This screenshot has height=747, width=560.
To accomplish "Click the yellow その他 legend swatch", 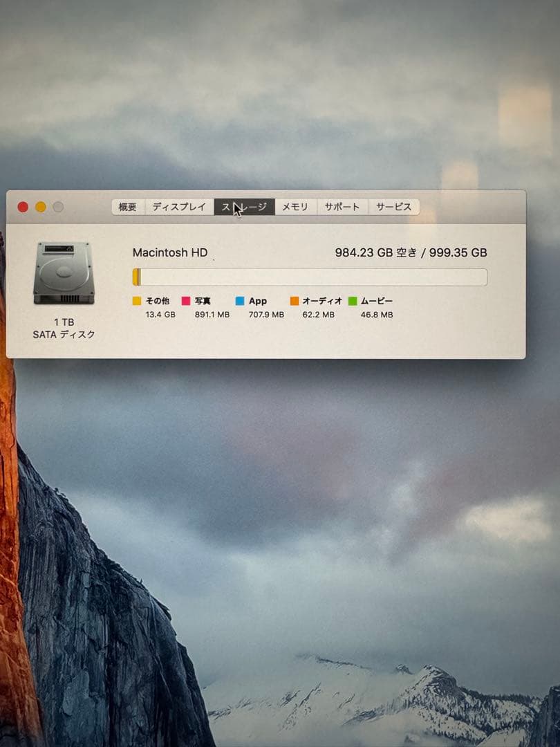I will point(136,301).
